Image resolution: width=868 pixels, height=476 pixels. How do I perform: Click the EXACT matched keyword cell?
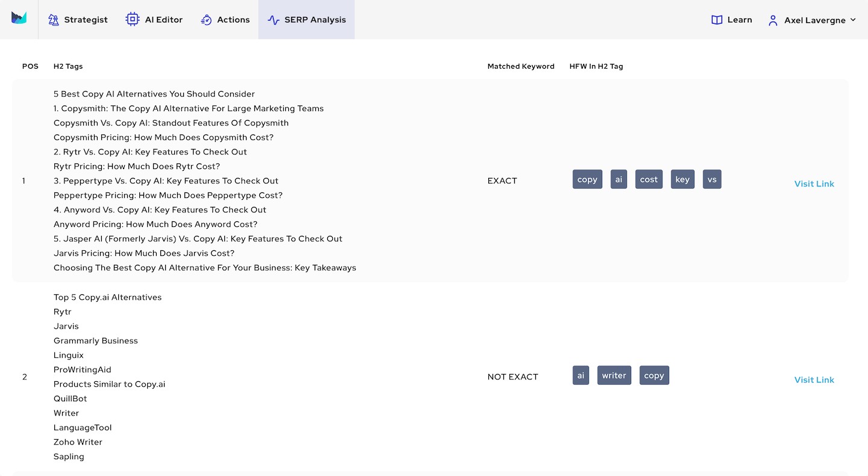[x=502, y=180]
